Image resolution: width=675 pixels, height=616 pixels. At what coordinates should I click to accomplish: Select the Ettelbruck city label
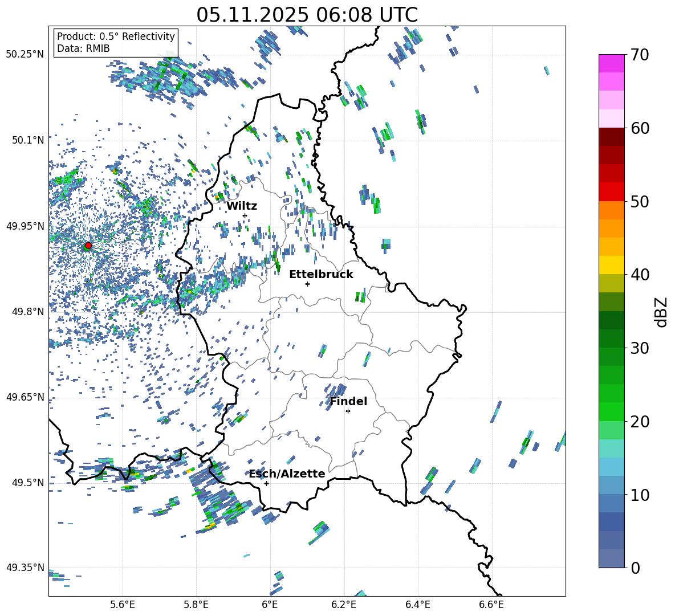click(x=321, y=275)
